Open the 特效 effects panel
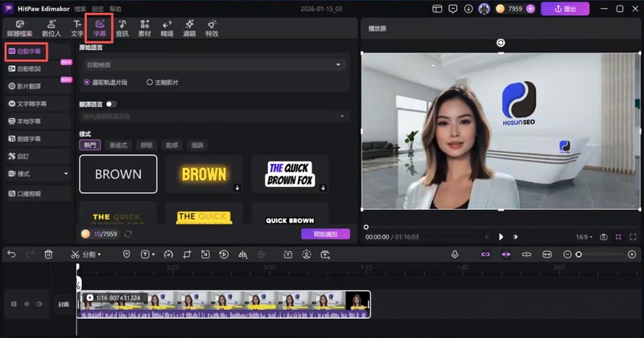 (212, 29)
